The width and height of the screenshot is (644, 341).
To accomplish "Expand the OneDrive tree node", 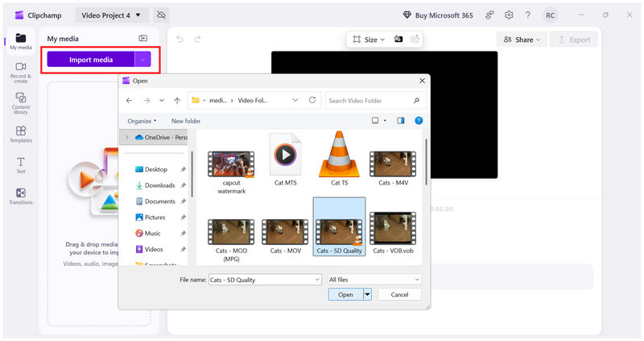I will tap(127, 137).
